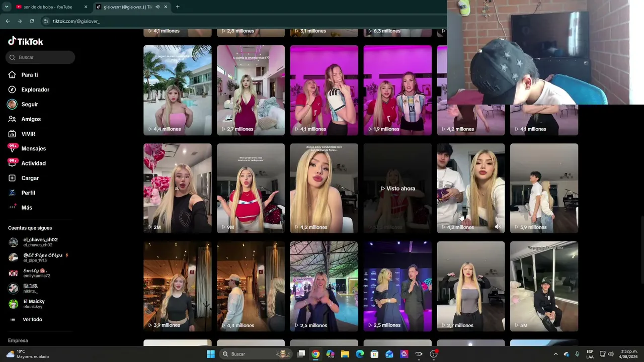Open the Windows Start menu
The image size is (644, 362).
pos(211,354)
